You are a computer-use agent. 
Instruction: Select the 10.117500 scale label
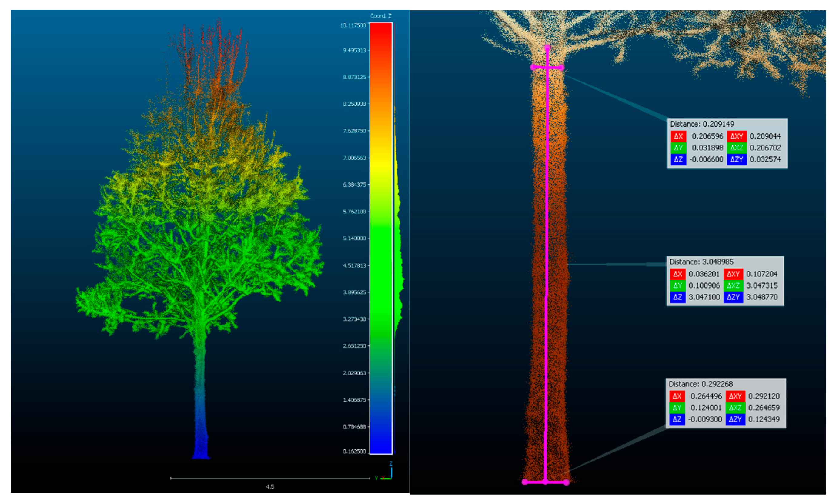(x=353, y=25)
